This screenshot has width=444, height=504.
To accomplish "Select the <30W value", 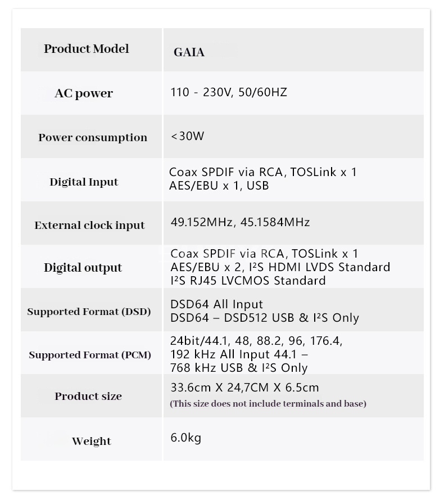I will point(187,137).
